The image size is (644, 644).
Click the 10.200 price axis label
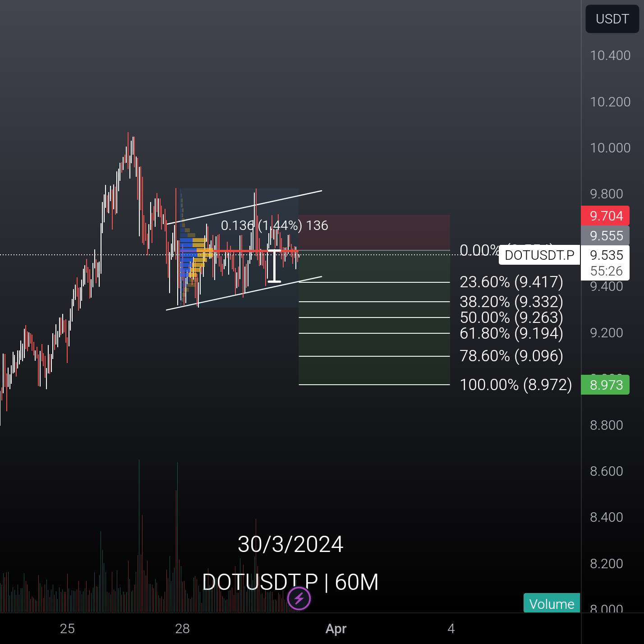(x=610, y=102)
